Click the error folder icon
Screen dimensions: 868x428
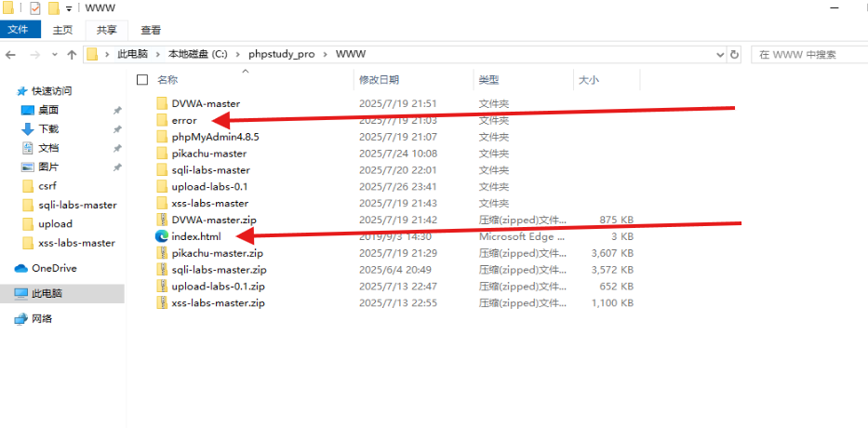[162, 120]
